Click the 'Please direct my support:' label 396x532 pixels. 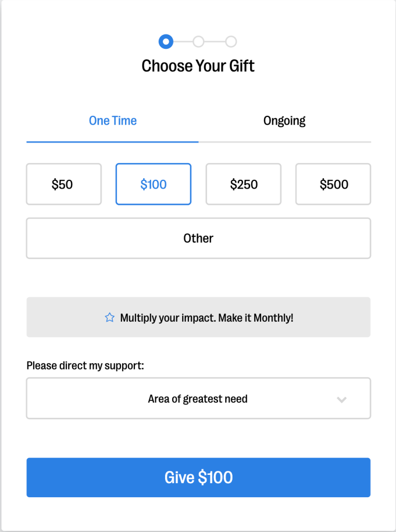point(85,366)
